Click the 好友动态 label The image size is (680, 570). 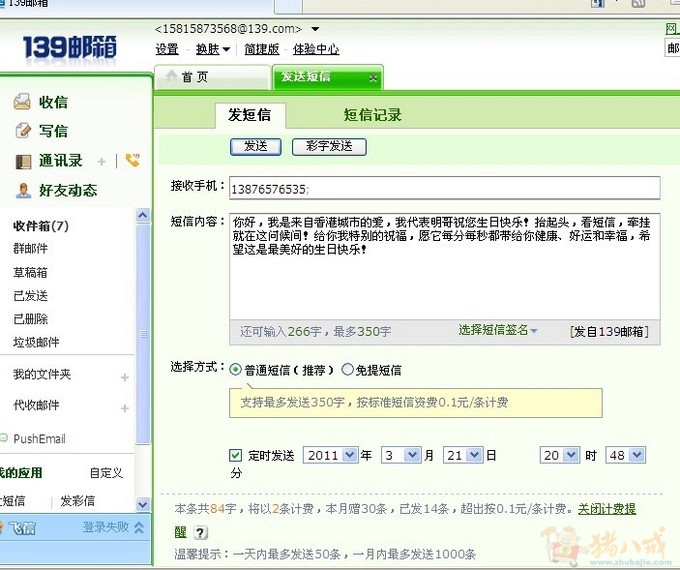tap(68, 190)
